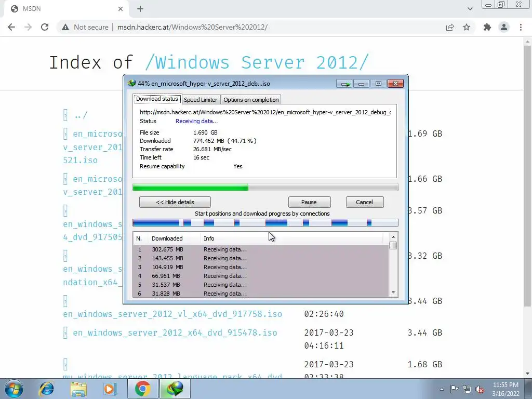Click the connections progress segment bar
532x399 pixels.
click(x=265, y=222)
